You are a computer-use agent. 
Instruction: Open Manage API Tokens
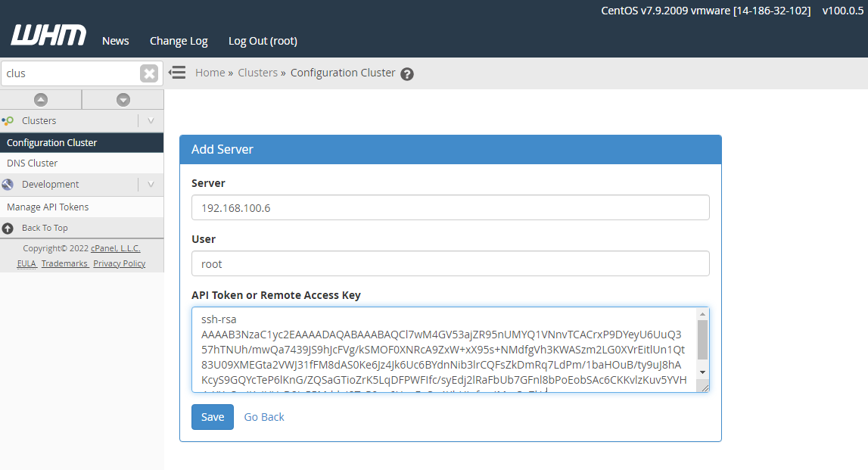pyautogui.click(x=48, y=207)
